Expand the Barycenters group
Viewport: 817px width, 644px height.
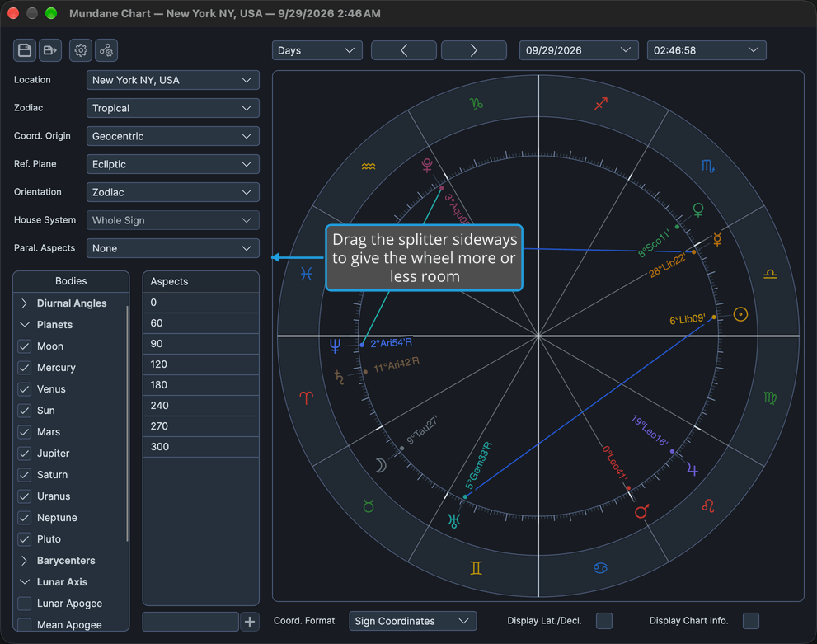click(x=24, y=561)
